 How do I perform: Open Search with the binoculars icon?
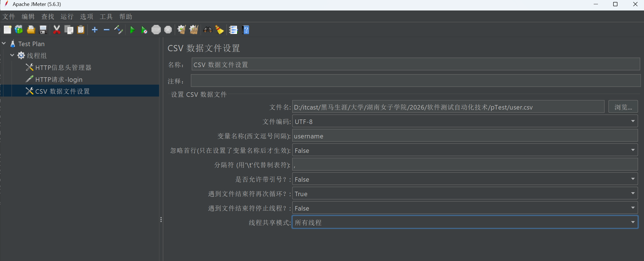pyautogui.click(x=208, y=30)
